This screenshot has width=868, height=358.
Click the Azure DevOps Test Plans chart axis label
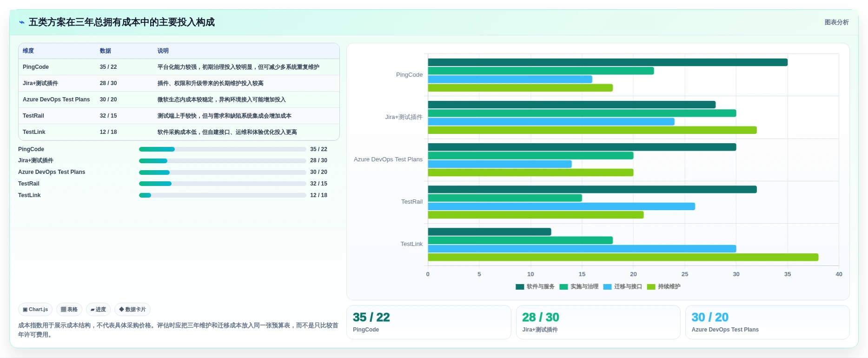[388, 159]
